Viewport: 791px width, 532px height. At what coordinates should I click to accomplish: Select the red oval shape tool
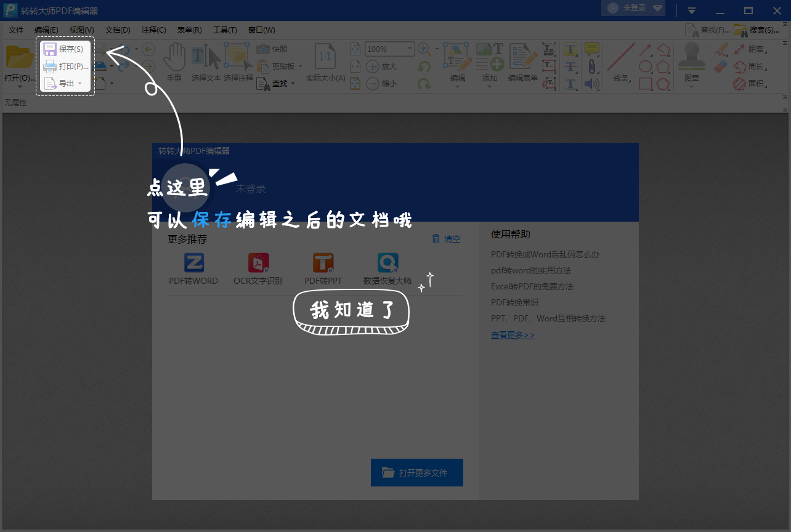coord(645,66)
